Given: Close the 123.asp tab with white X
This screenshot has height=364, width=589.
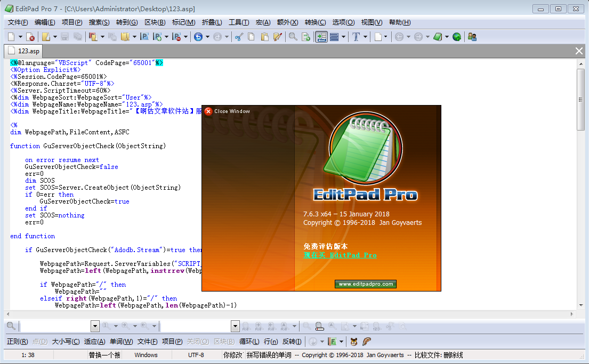Looking at the screenshot, I should pyautogui.click(x=579, y=51).
